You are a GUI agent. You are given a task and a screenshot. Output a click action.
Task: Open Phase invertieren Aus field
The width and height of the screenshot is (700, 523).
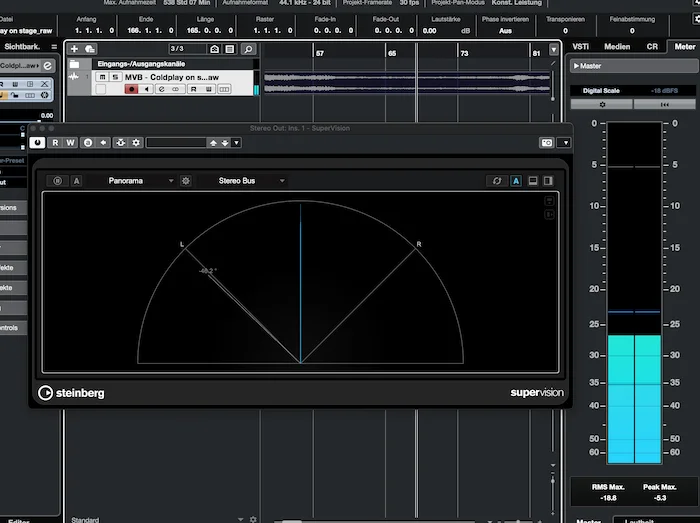(505, 31)
